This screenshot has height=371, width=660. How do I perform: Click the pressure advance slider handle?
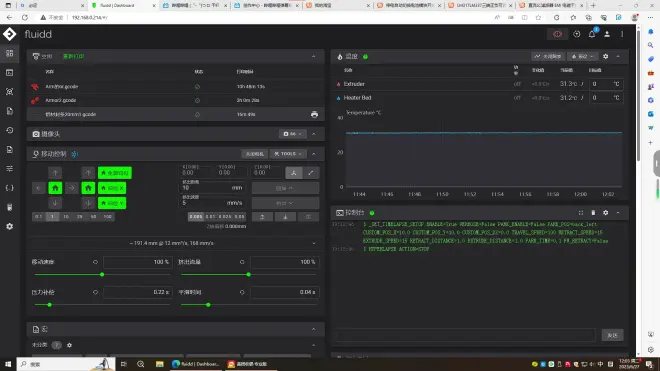[x=49, y=305]
